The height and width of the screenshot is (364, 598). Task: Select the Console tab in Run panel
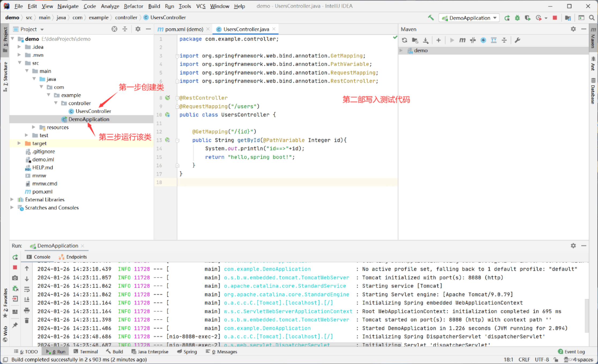click(x=39, y=257)
